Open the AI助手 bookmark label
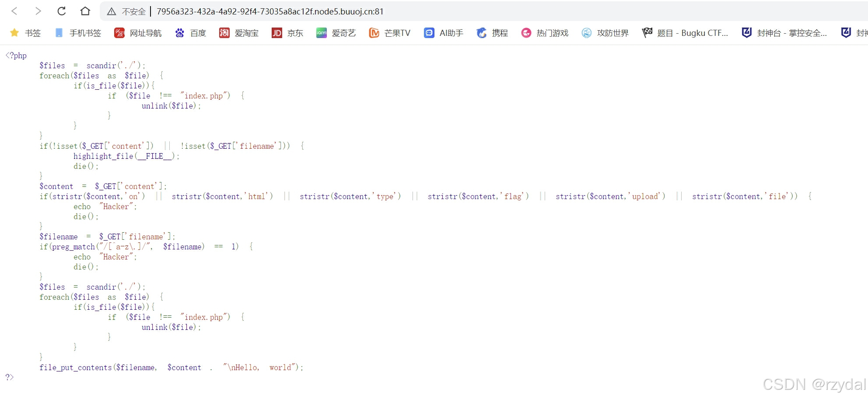The image size is (868, 399). 451,33
